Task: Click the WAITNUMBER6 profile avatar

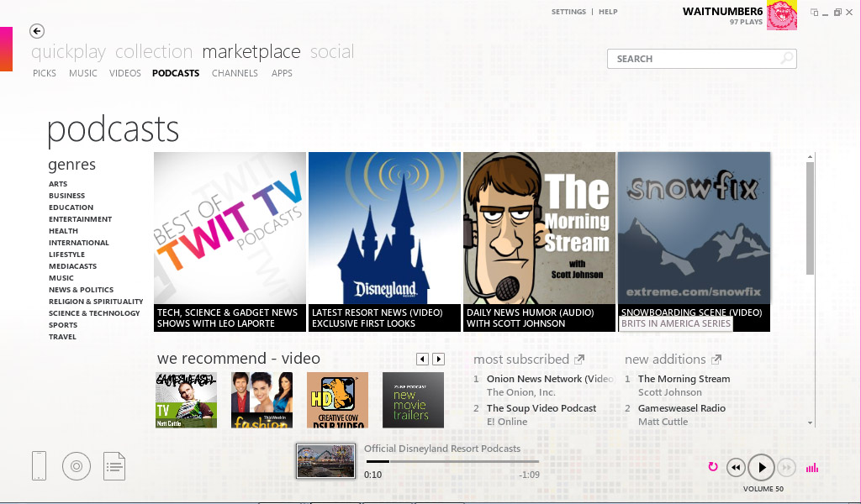Action: coord(781,15)
